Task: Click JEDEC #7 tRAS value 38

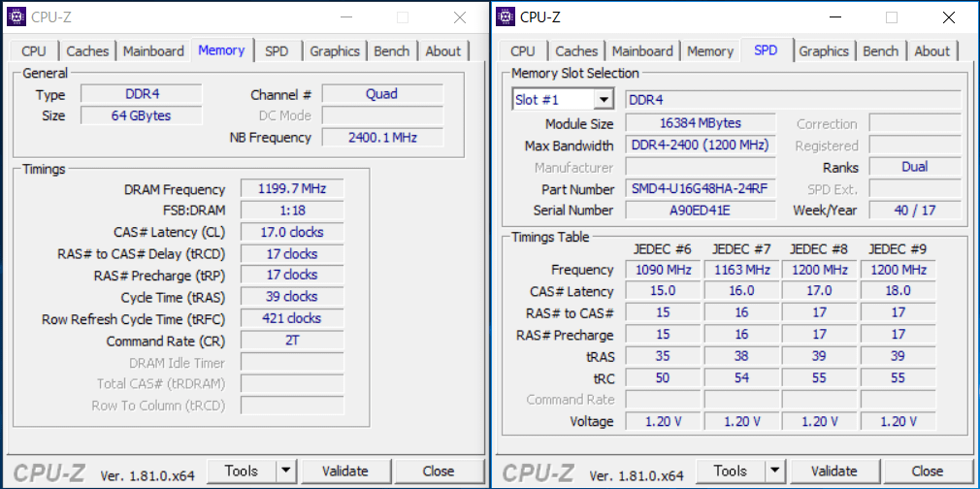Action: (x=741, y=356)
